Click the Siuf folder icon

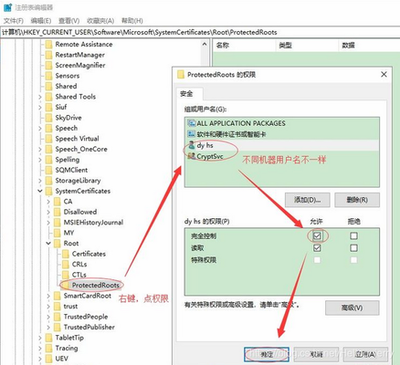click(x=49, y=107)
